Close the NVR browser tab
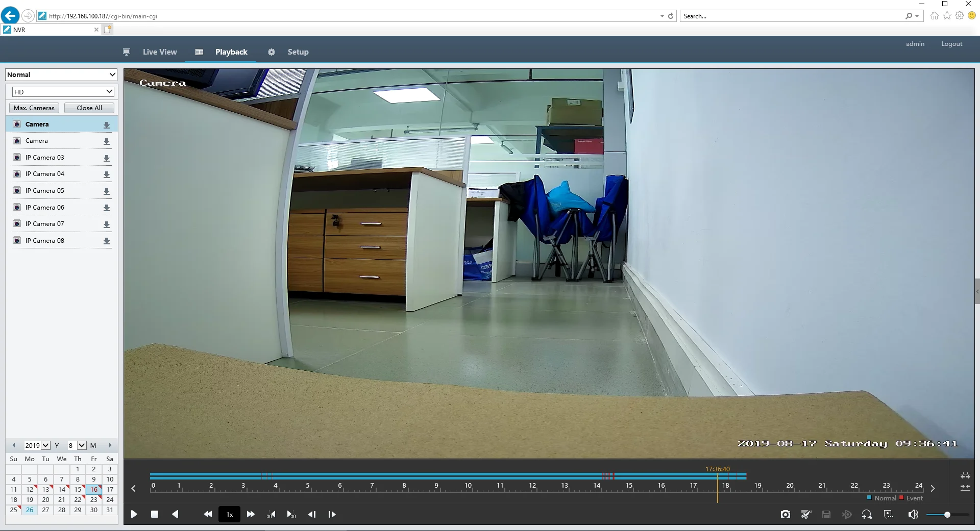The image size is (980, 531). [x=96, y=30]
